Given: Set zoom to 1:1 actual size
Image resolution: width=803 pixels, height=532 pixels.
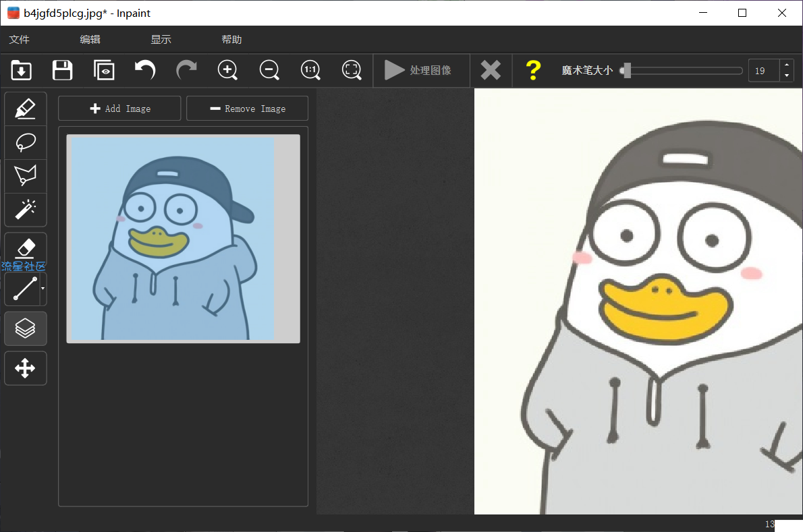Looking at the screenshot, I should tap(310, 70).
